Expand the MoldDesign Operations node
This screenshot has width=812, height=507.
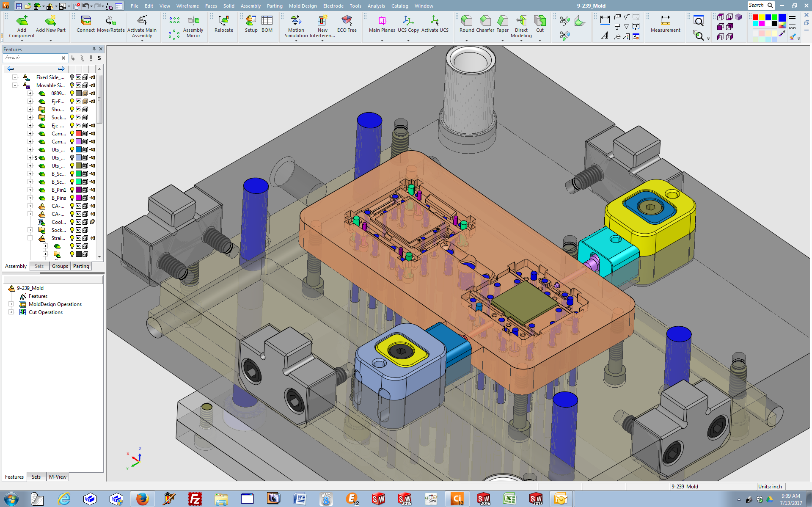pyautogui.click(x=11, y=304)
